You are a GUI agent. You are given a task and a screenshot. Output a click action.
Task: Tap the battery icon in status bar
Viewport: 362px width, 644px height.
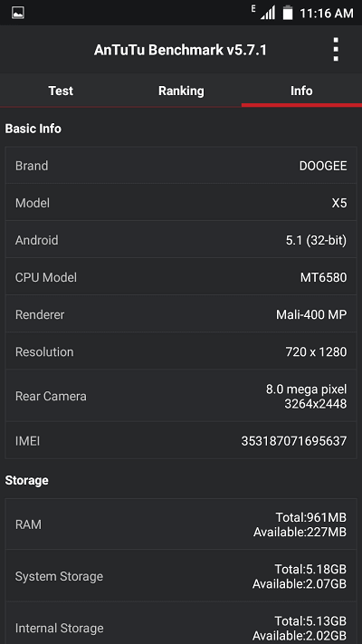tap(288, 13)
